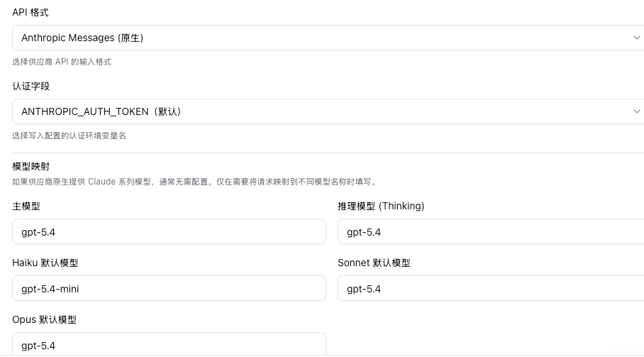This screenshot has height=357, width=644.
Task: Click the hint text 选择供应商 API 的输入格式
Action: (x=62, y=62)
